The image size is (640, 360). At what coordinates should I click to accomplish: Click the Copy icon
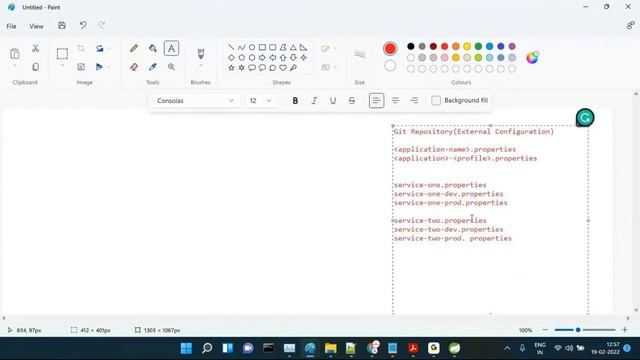coord(36,67)
